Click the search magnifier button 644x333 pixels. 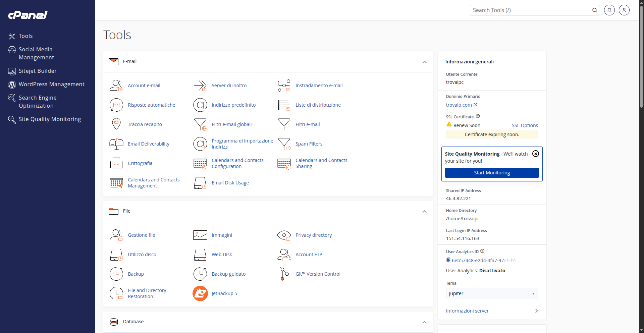point(595,10)
